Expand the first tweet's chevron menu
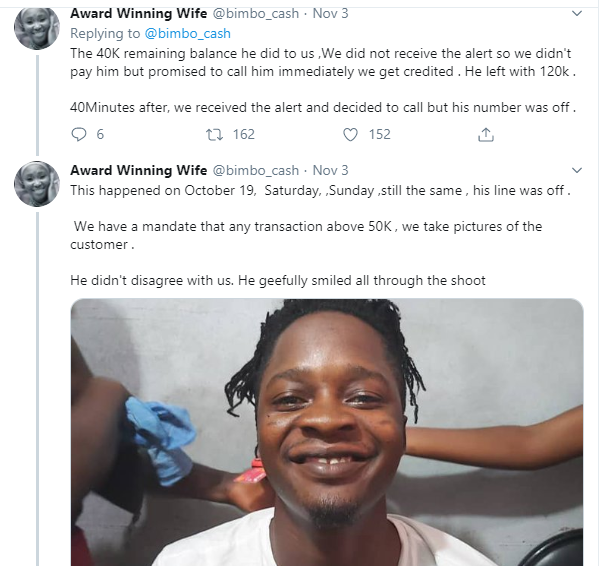 [576, 14]
